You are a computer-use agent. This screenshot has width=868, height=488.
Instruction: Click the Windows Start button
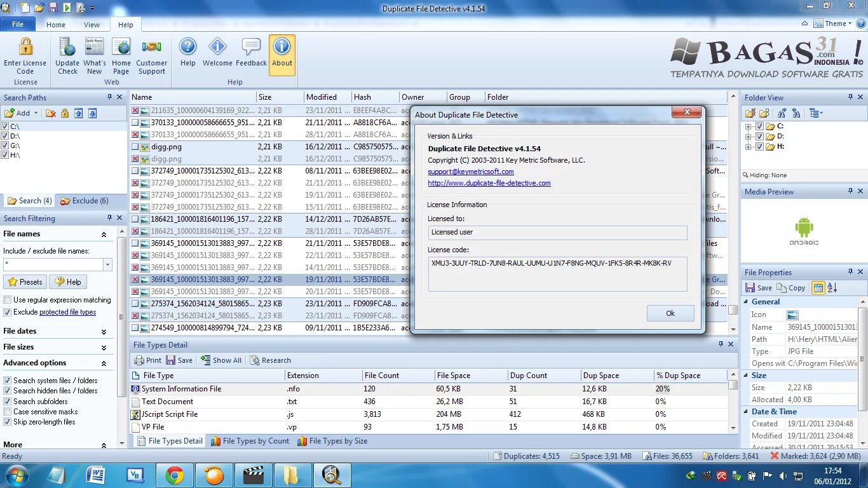coord(15,475)
